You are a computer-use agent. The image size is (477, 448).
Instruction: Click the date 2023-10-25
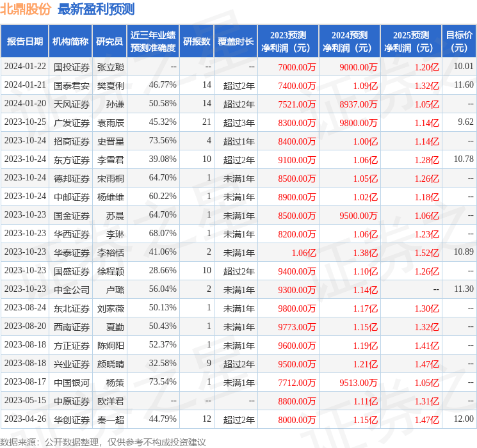(x=25, y=122)
